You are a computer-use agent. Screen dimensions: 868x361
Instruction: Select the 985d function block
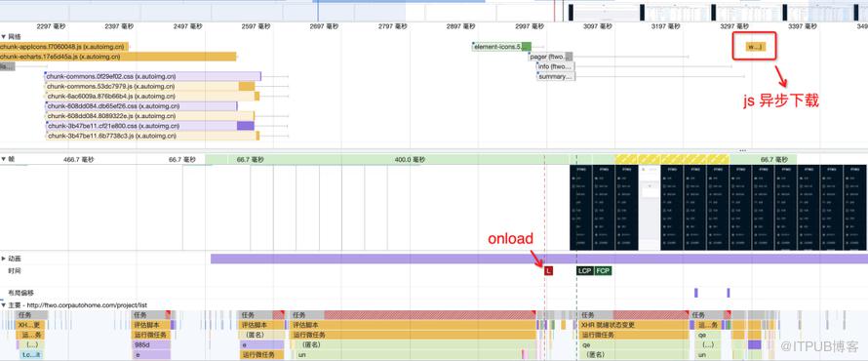[x=150, y=345]
